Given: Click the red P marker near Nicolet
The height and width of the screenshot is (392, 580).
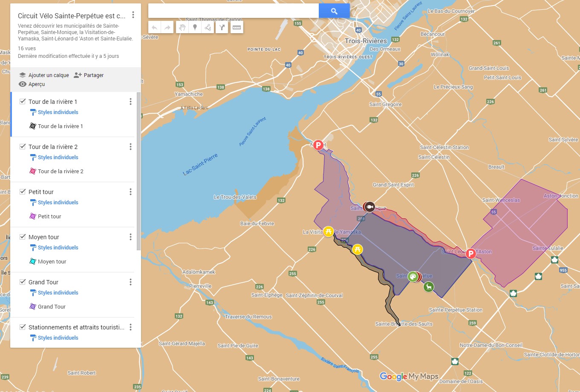Looking at the screenshot, I should click(318, 145).
